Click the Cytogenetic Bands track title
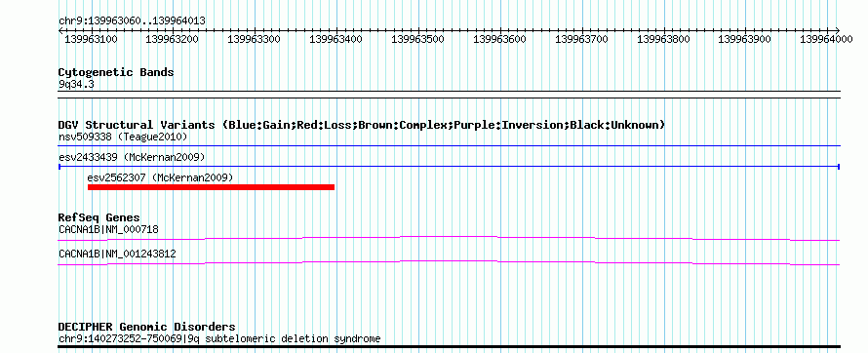The image size is (868, 353). [116, 72]
